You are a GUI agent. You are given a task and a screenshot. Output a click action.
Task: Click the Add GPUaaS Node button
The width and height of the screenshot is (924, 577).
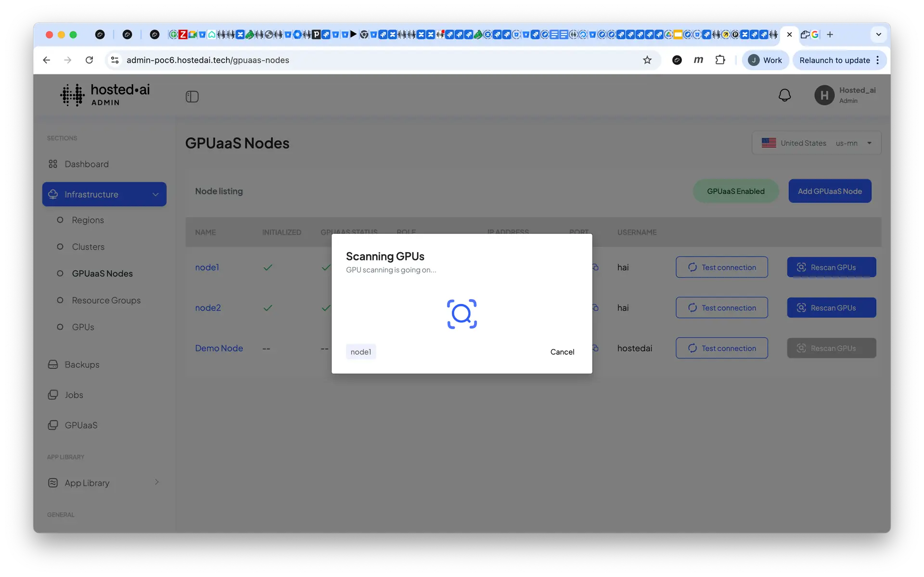point(829,191)
